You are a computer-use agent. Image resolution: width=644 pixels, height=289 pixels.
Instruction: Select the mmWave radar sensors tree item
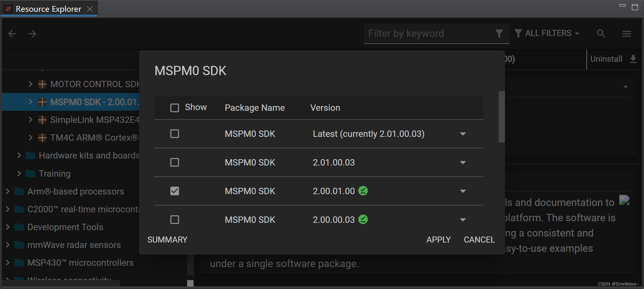tap(74, 245)
